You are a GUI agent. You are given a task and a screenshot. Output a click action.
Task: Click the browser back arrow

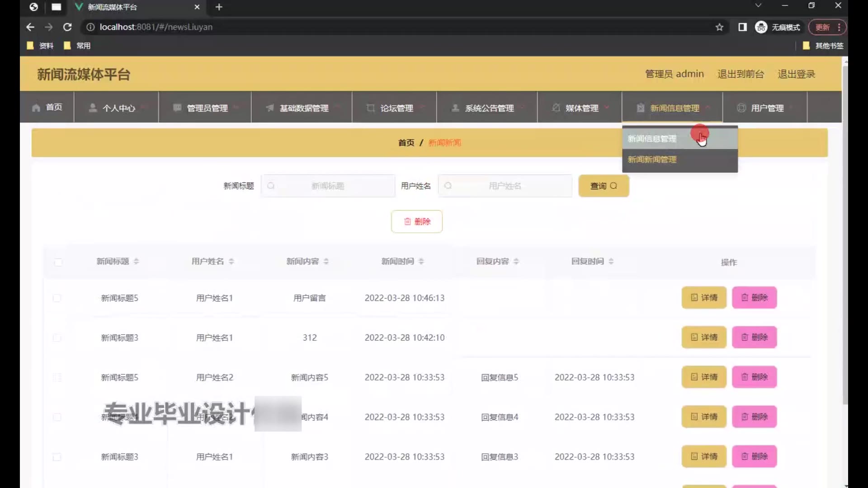coord(30,27)
